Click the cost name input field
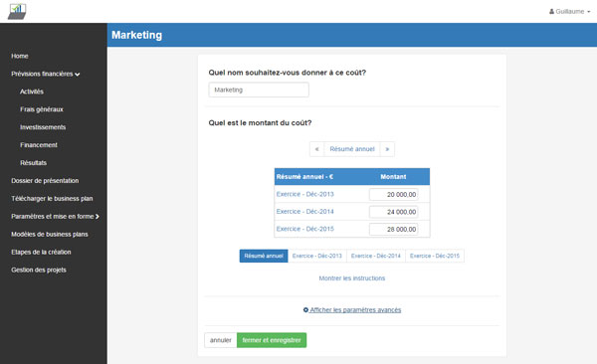Viewport: 597px width, 364px height. pos(259,90)
